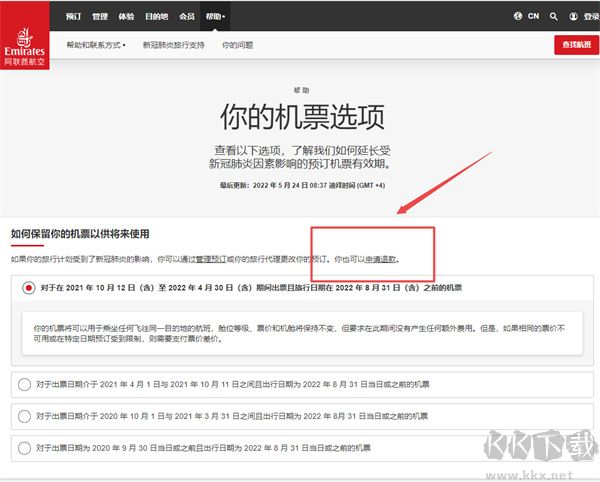
Task: Open the 新冠肺炎旅行支持 tab
Action: pyautogui.click(x=173, y=45)
